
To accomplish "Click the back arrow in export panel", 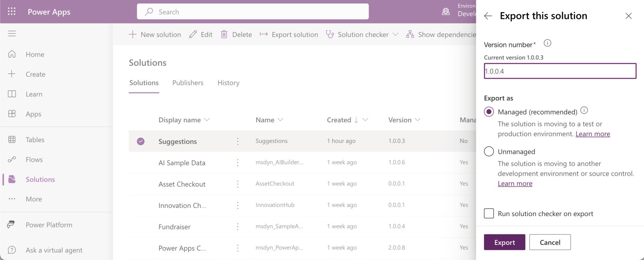I will (488, 16).
